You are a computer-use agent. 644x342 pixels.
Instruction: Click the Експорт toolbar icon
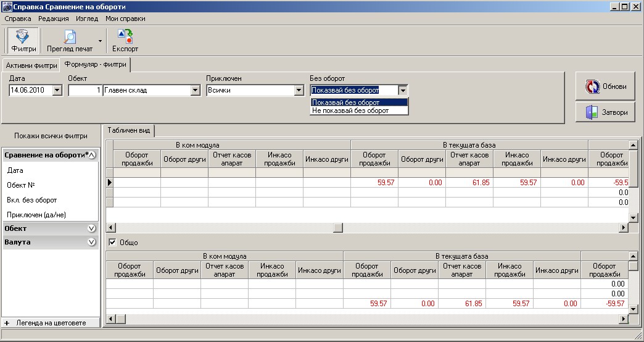125,41
